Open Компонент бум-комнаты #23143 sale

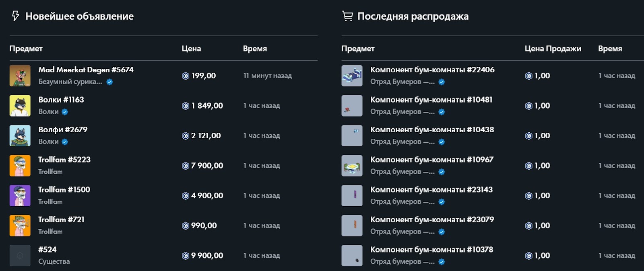point(431,190)
